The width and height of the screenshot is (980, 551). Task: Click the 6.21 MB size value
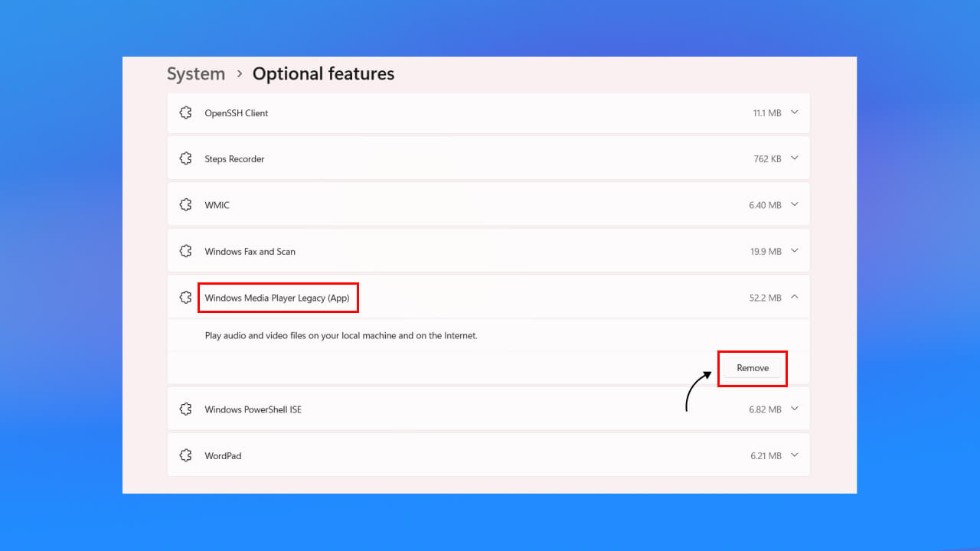click(766, 456)
